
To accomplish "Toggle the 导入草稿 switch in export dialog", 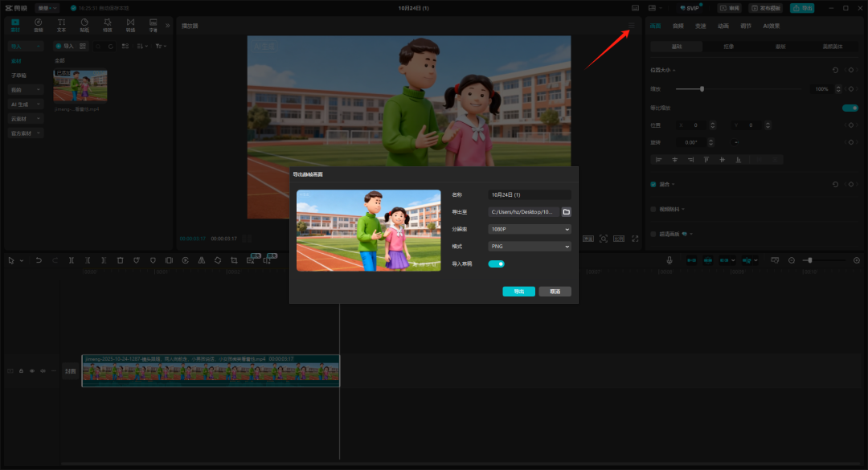I will 496,264.
